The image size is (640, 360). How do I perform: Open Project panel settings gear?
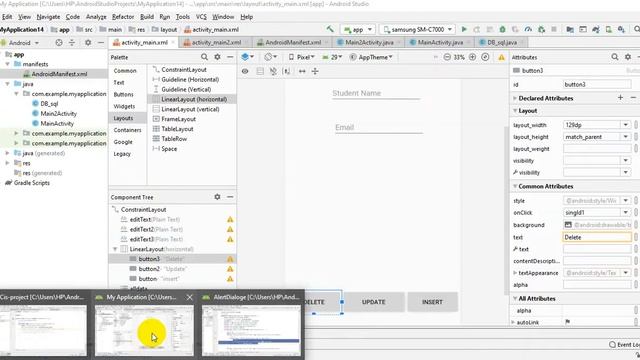[x=88, y=42]
